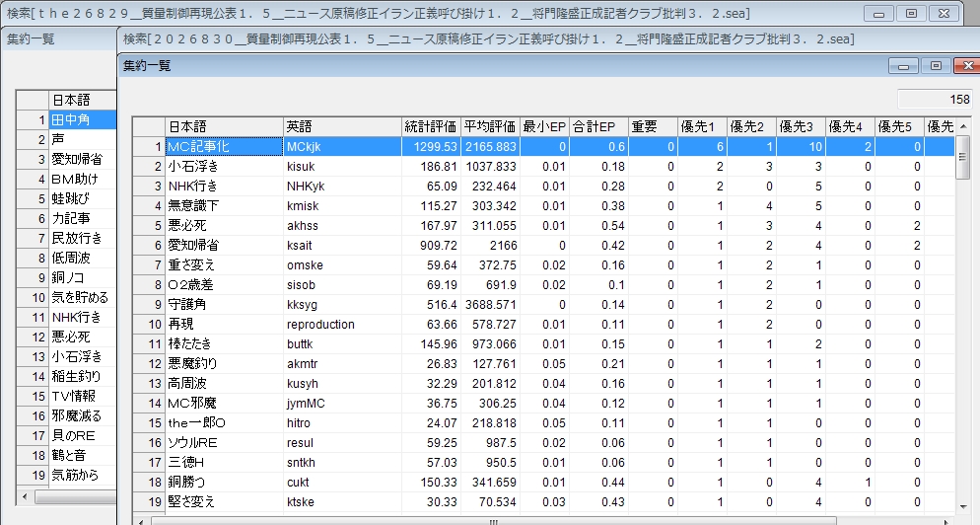
Task: Click the count field showing 158
Action: [x=935, y=99]
